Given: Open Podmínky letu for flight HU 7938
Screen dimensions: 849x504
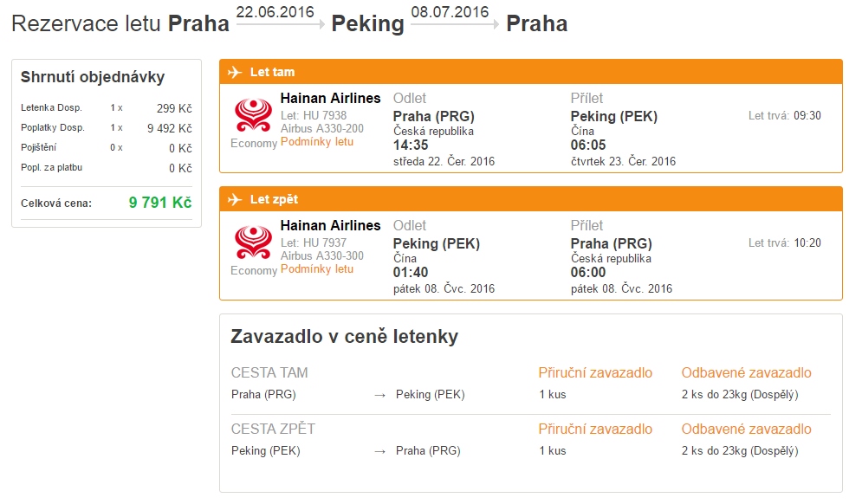Looking at the screenshot, I should click(x=317, y=142).
